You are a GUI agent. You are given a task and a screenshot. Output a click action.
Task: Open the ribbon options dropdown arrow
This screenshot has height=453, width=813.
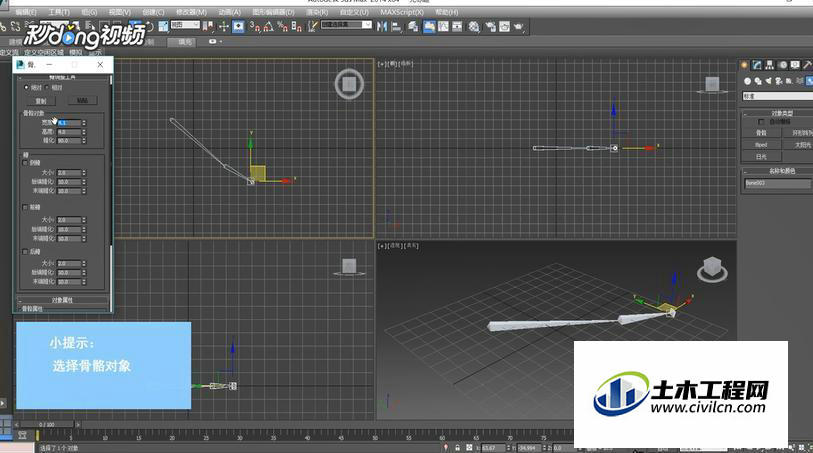pyautogui.click(x=221, y=41)
